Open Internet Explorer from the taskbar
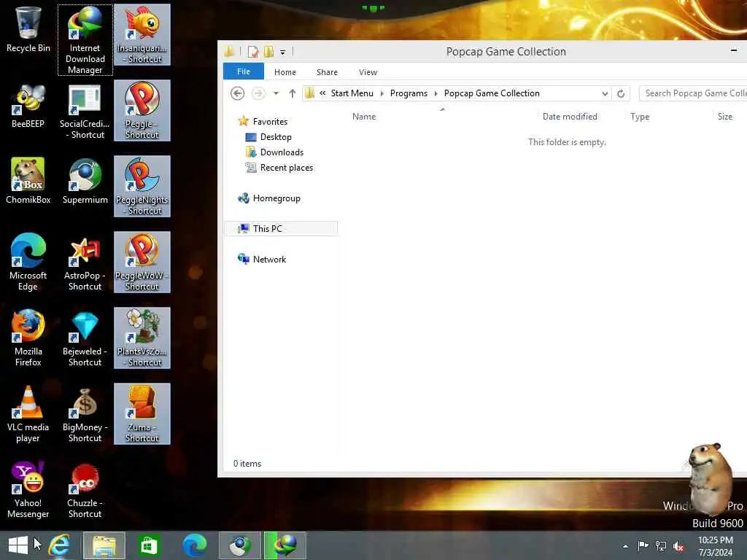This screenshot has width=747, height=560. pos(60,545)
